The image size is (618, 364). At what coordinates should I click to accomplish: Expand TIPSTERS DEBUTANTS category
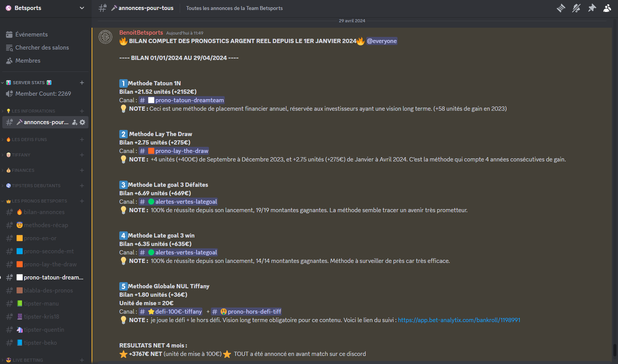[33, 186]
